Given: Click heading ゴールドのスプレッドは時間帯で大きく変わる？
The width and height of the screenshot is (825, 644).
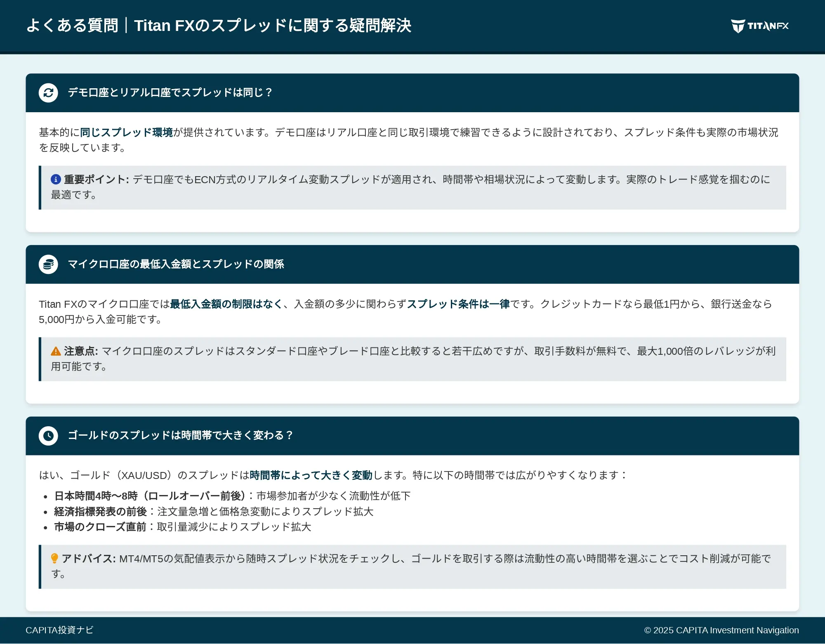Looking at the screenshot, I should tap(181, 435).
